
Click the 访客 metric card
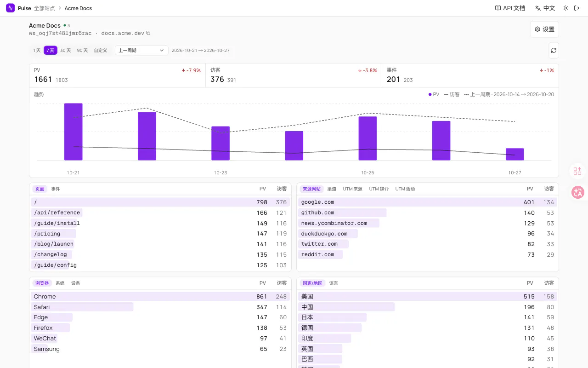click(x=294, y=75)
